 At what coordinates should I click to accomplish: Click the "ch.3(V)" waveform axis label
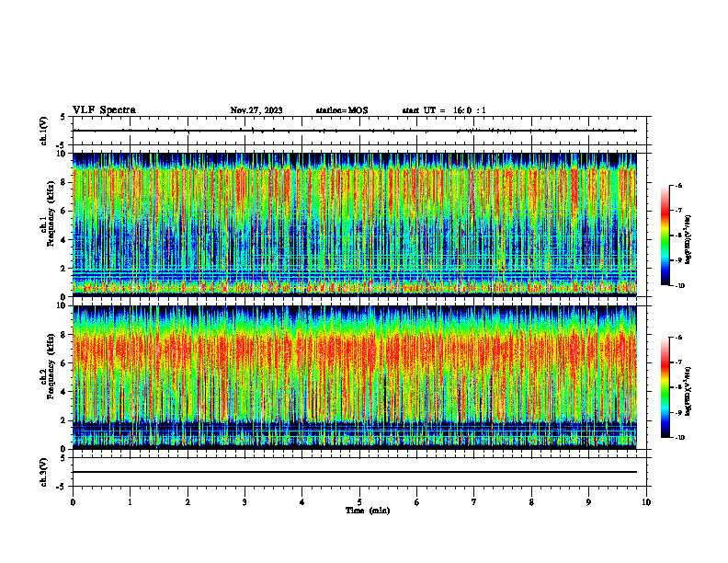click(x=44, y=472)
